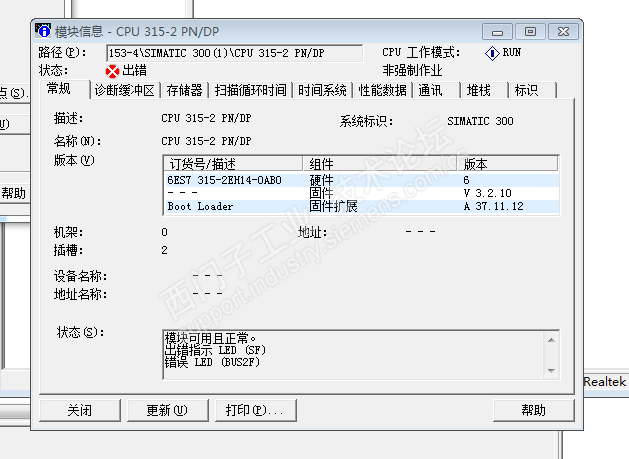Click the 帮助 button in module dialog
Screen dimensions: 629x459
[x=534, y=410]
